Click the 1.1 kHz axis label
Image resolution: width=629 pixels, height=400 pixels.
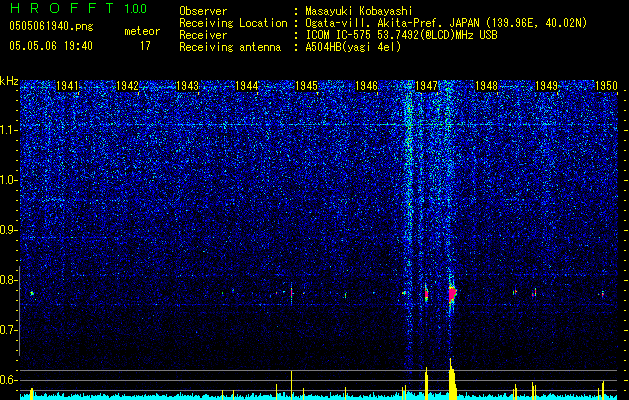pyautogui.click(x=9, y=130)
